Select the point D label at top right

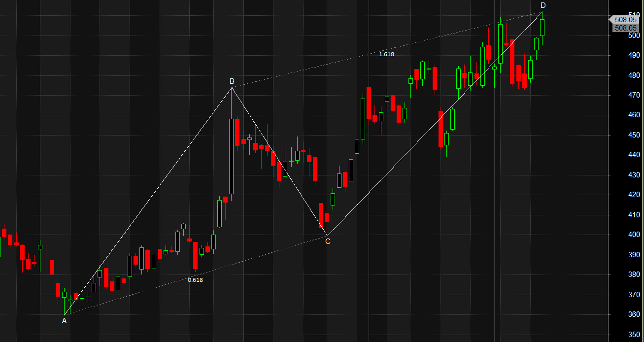pos(543,5)
